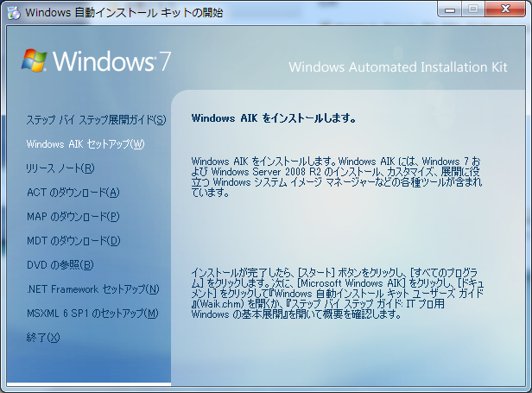
Task: Select ACT のダウンロード(A)
Action: point(73,193)
